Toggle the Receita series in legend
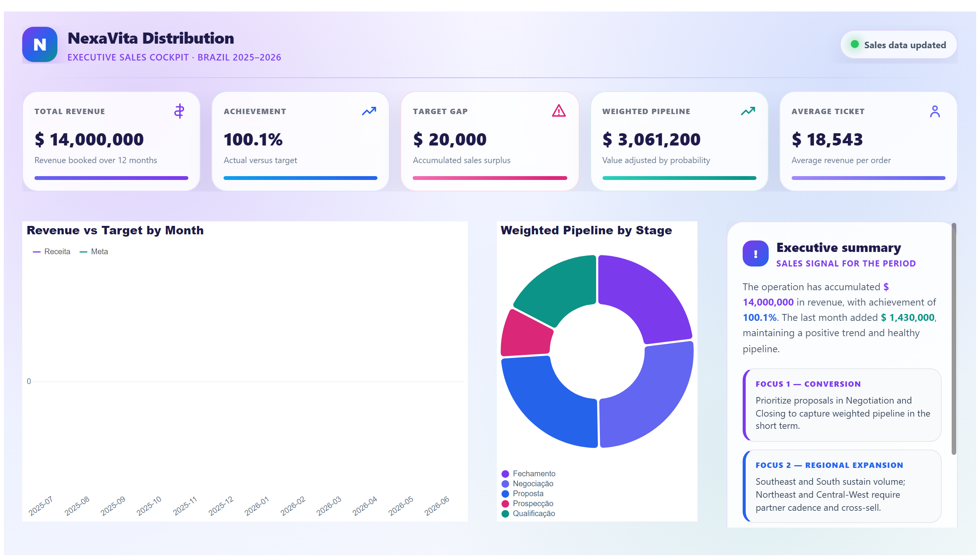The image size is (980, 559). coord(52,252)
